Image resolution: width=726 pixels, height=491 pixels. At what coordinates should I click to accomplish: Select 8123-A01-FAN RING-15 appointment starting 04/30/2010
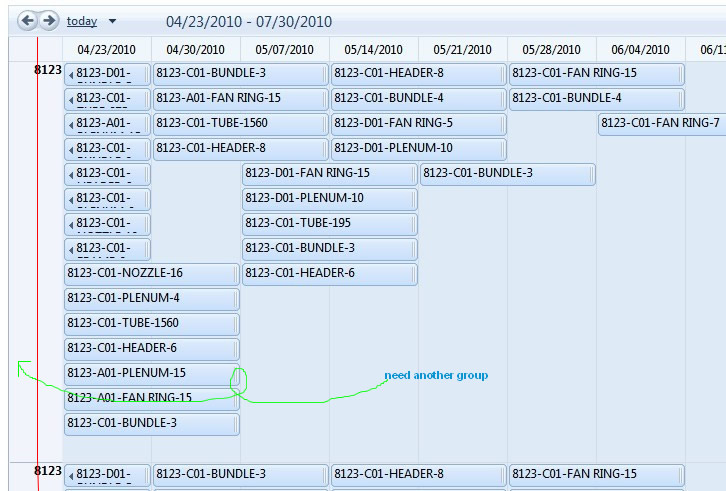(241, 99)
